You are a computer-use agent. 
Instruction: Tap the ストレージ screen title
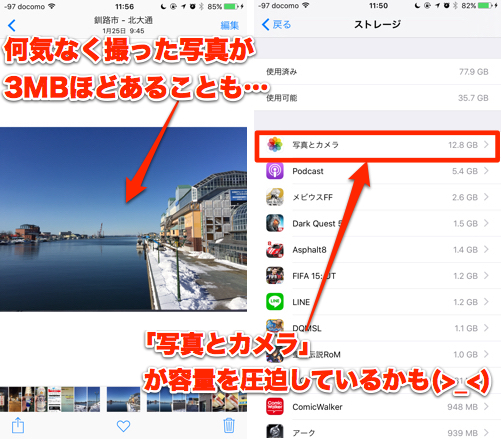pyautogui.click(x=377, y=24)
